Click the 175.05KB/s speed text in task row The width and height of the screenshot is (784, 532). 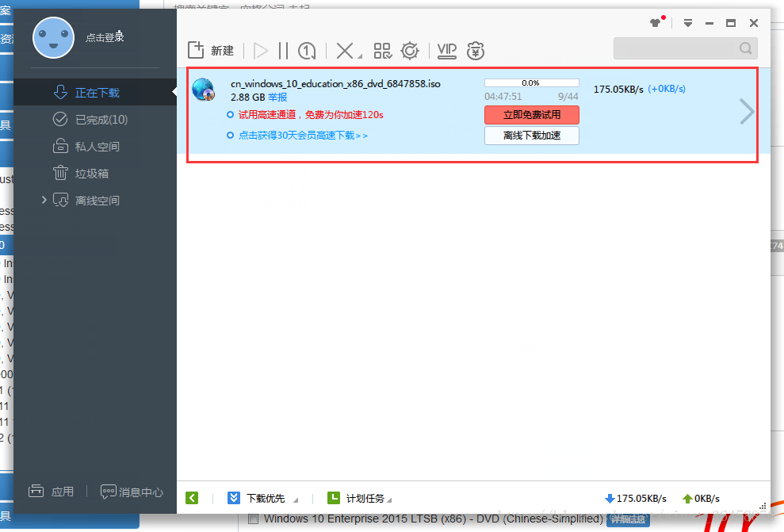point(618,90)
